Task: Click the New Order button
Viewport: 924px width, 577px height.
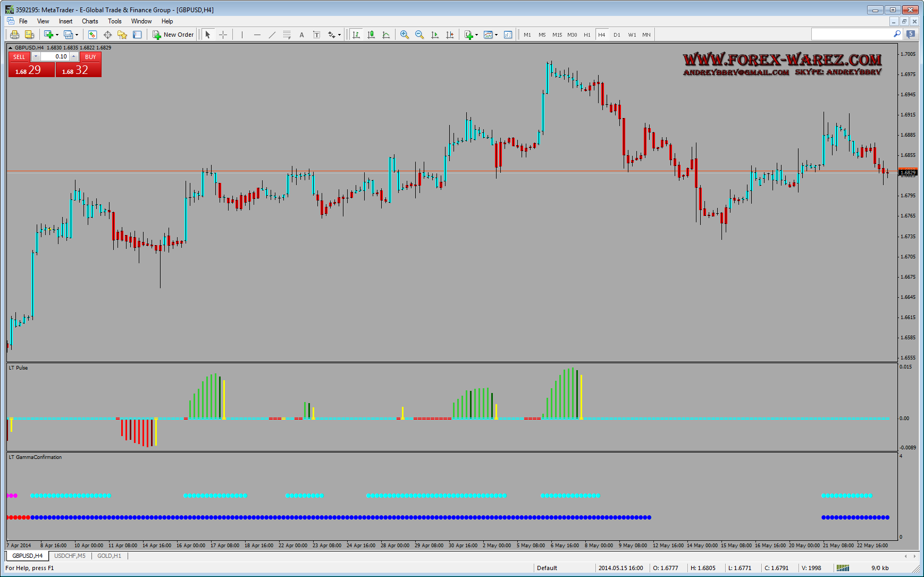Action: (173, 35)
